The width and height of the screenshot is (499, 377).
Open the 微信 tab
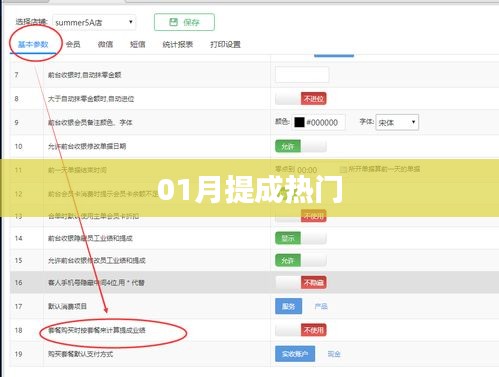(105, 44)
